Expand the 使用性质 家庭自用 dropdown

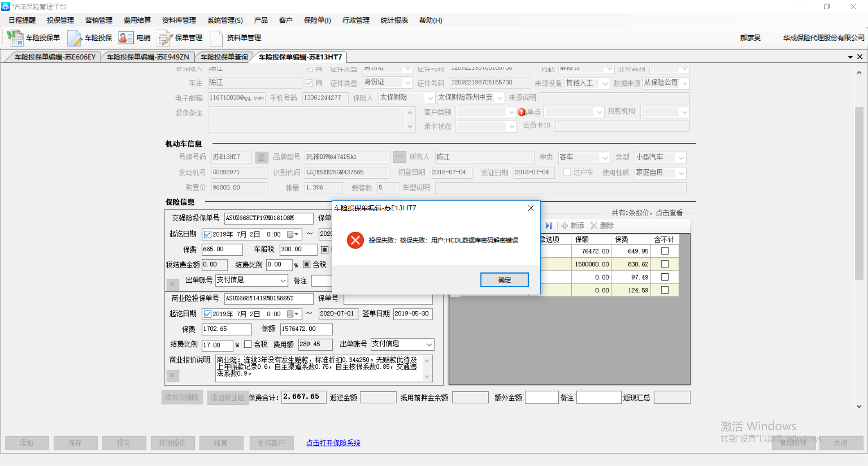coord(681,173)
